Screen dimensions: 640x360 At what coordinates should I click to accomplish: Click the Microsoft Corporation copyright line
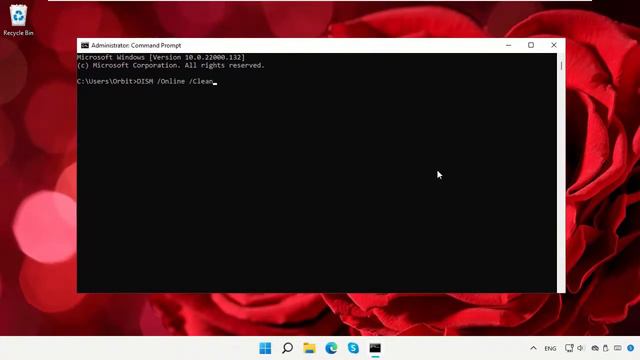(171, 65)
